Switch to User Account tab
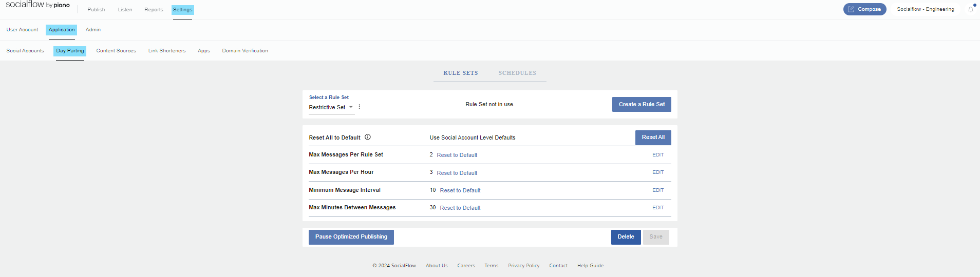 point(22,30)
